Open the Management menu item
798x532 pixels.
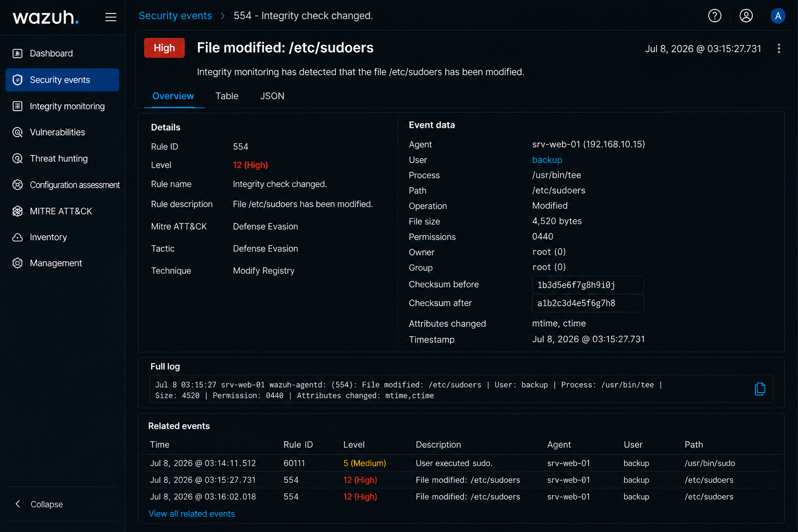coord(62,263)
